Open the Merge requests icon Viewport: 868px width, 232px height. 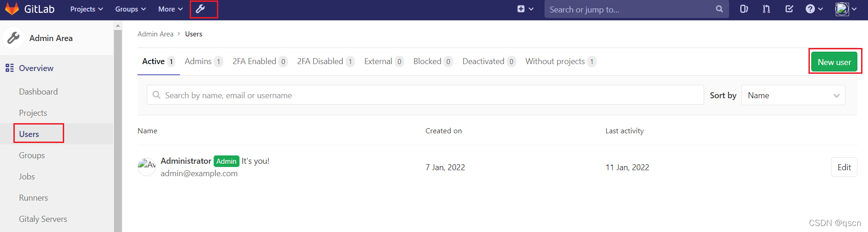(766, 9)
